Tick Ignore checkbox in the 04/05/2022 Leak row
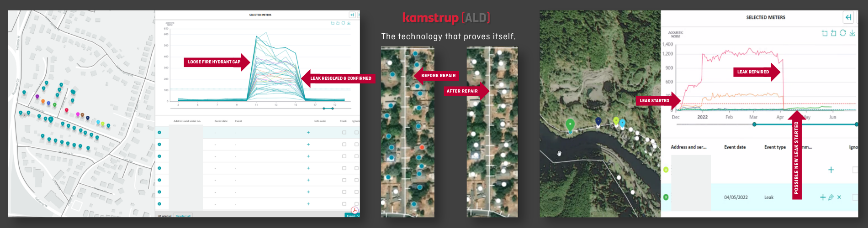The width and height of the screenshot is (868, 228). coord(855,197)
